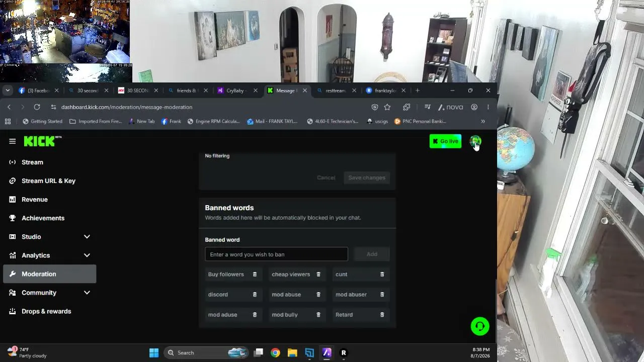
Task: Click the Go live button
Action: pyautogui.click(x=445, y=141)
